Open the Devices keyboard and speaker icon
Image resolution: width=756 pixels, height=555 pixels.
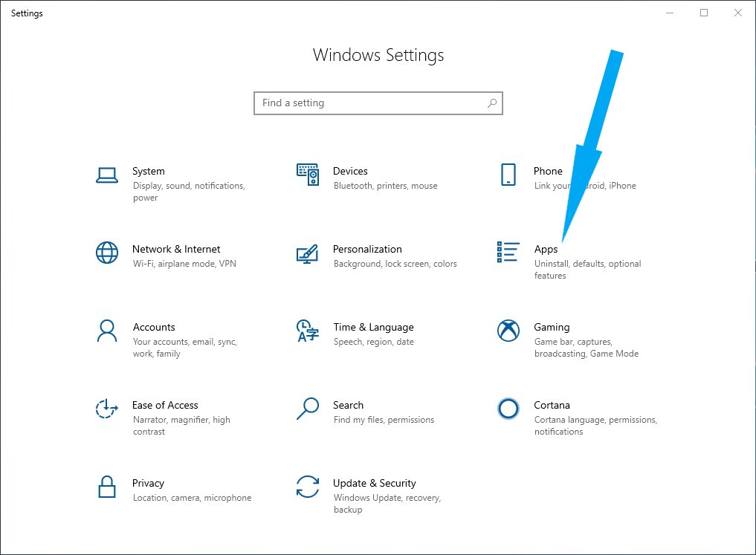(x=308, y=175)
